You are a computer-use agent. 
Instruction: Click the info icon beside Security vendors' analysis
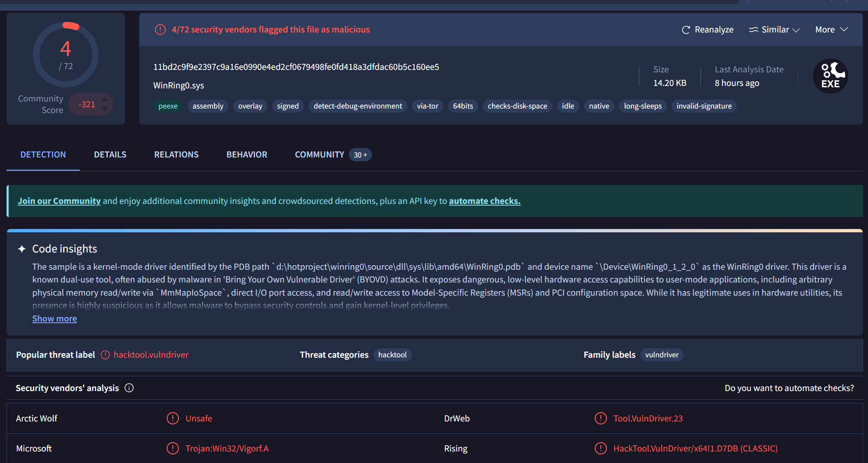129,388
